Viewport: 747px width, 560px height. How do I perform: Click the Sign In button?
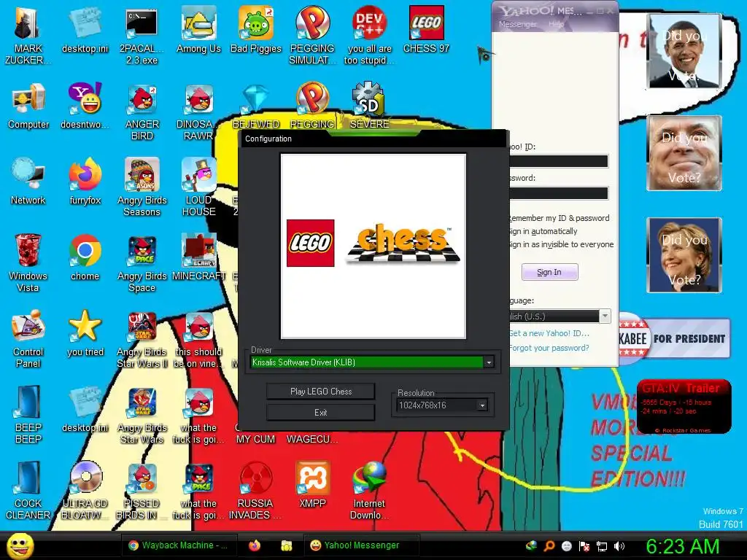(549, 272)
